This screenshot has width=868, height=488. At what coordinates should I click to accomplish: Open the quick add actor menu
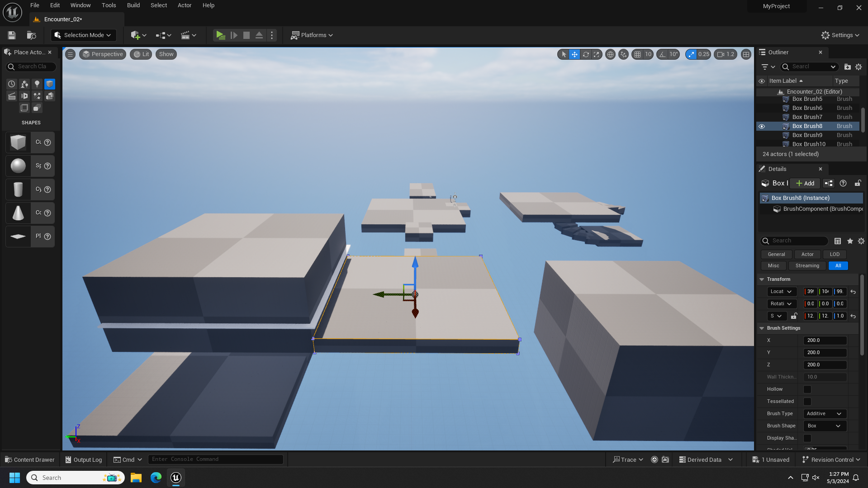(x=138, y=35)
